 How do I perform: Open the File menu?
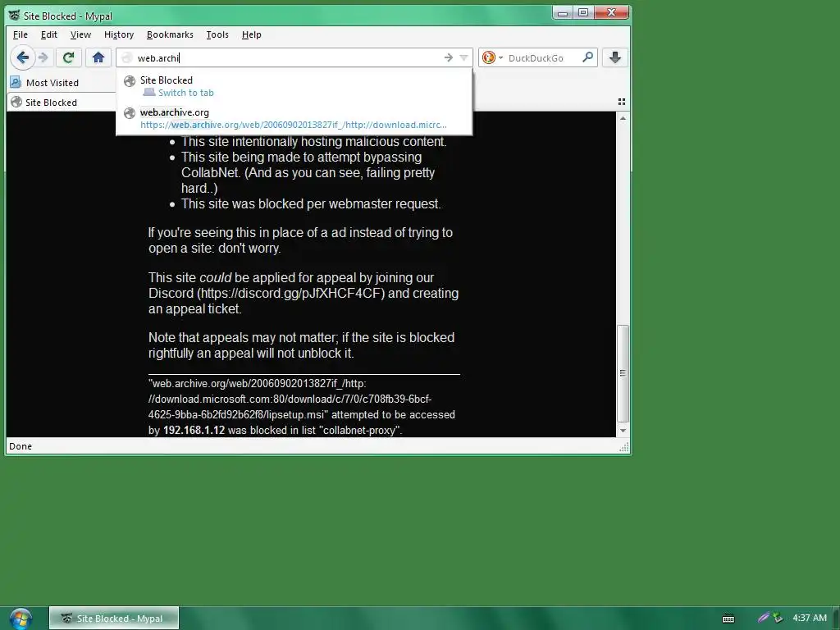tap(21, 34)
